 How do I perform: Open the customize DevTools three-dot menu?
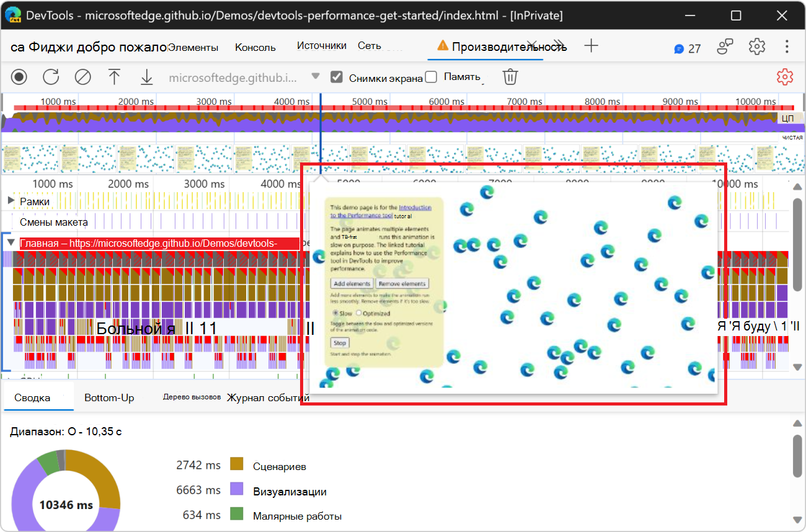tap(786, 47)
